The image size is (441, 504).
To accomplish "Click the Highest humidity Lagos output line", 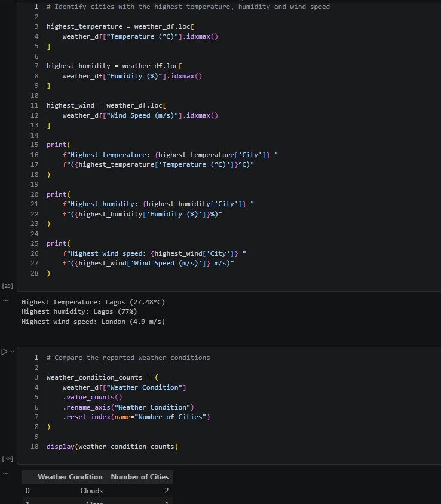I will [79, 311].
